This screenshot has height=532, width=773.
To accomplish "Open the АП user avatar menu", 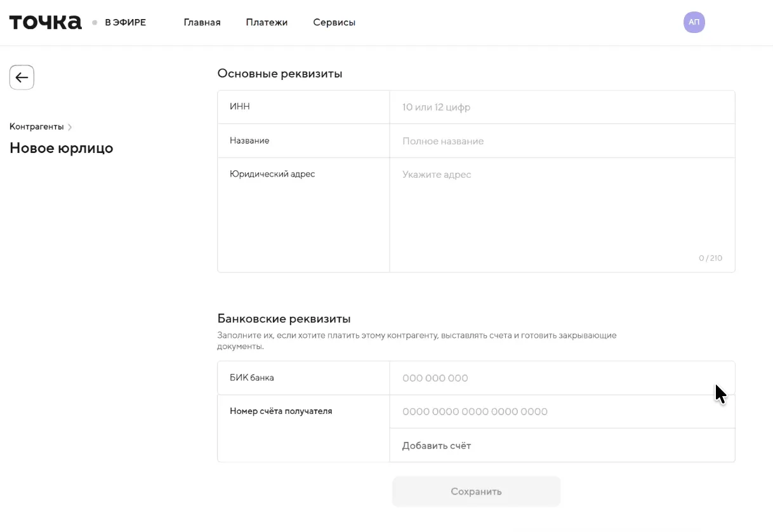I will pyautogui.click(x=694, y=22).
